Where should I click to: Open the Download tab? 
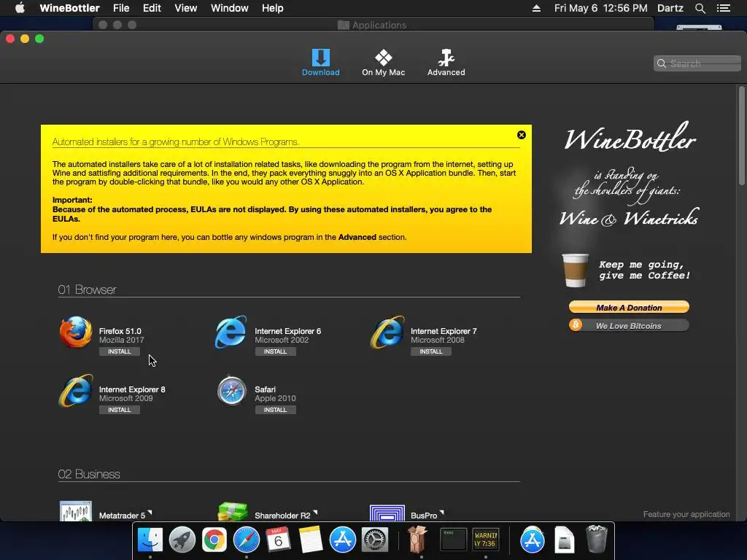click(321, 63)
